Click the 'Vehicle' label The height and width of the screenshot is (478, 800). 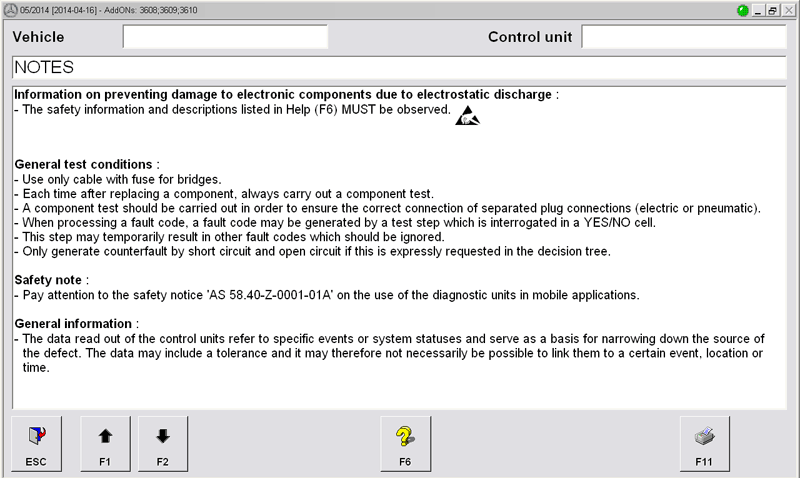click(38, 37)
